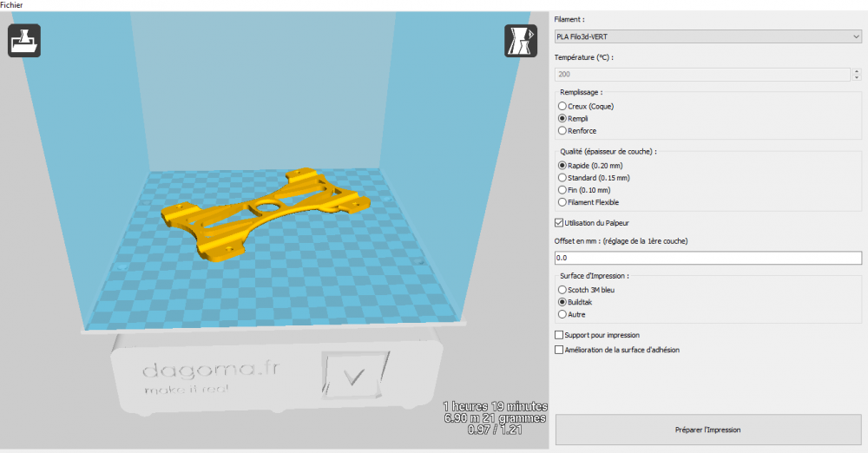The image size is (868, 453).
Task: Click the Préparer l'Impression button
Action: click(x=708, y=430)
